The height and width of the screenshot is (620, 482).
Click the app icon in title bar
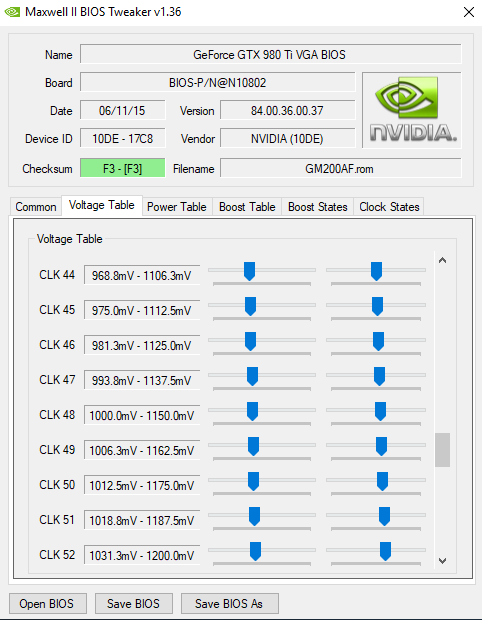(12, 12)
